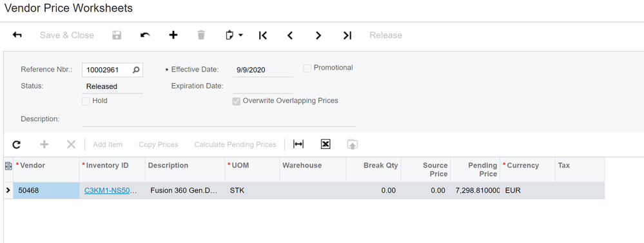644x243 pixels.
Task: Open Reference Nbr. lookup magnifier
Action: [x=137, y=70]
